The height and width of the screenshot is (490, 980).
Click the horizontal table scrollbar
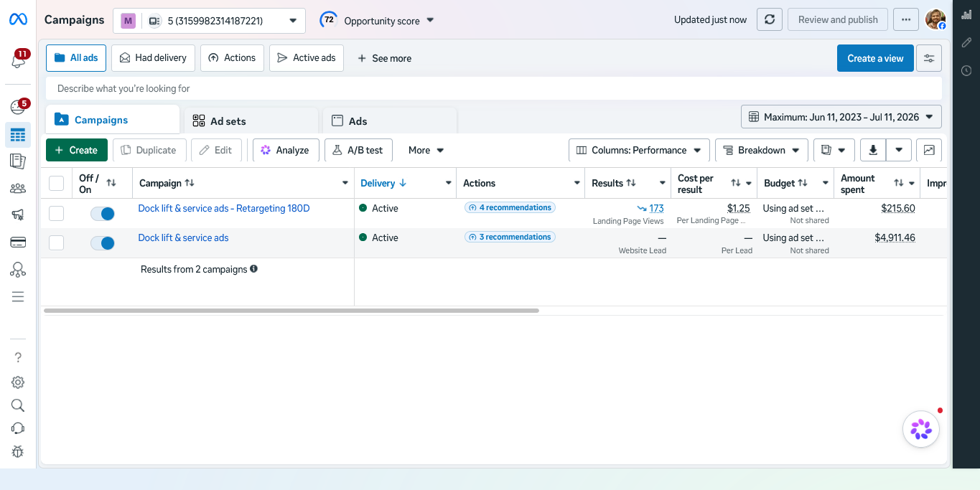coord(291,311)
